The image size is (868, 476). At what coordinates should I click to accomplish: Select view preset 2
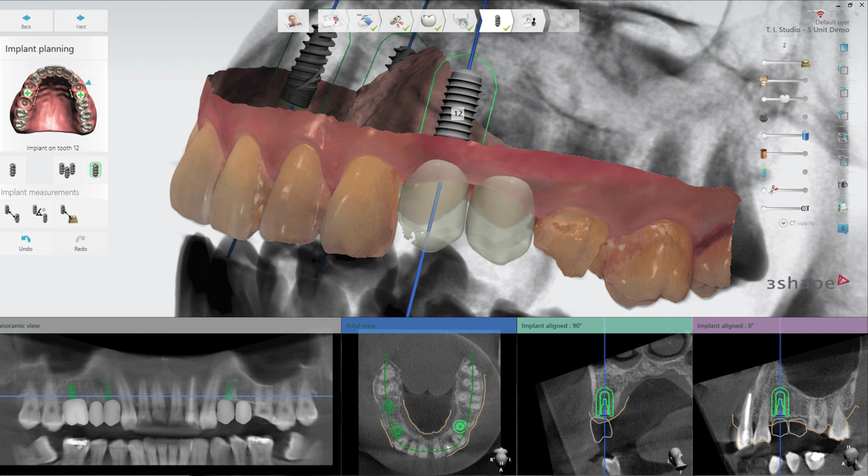tap(785, 45)
